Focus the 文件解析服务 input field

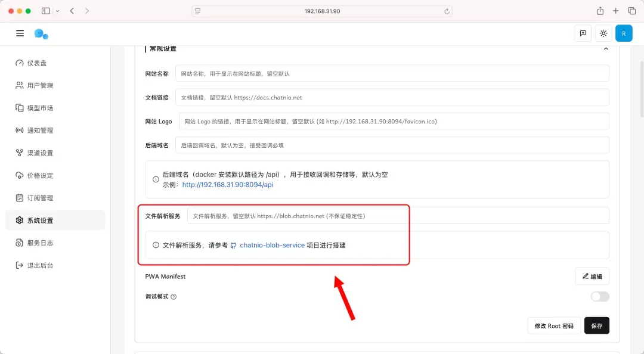pos(398,216)
